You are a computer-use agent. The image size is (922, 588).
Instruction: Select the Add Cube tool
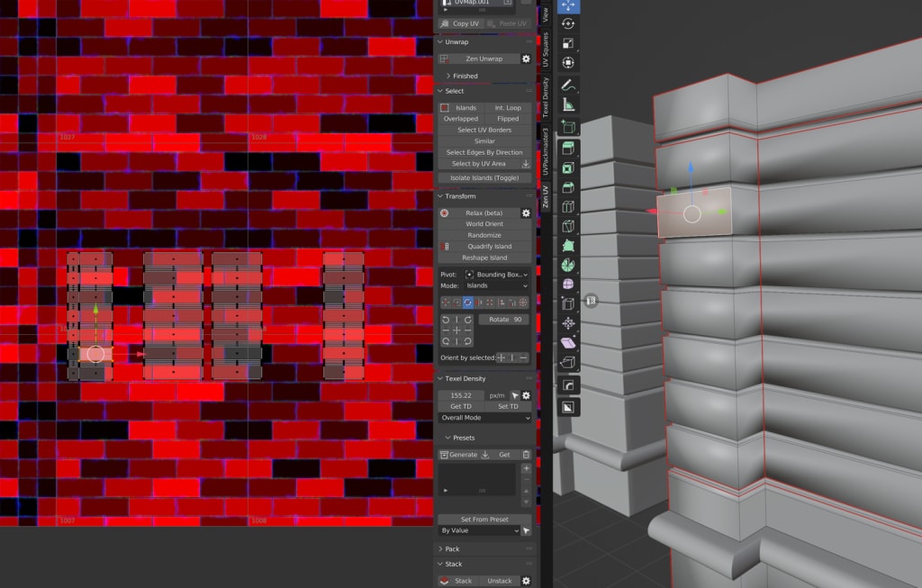point(568,126)
